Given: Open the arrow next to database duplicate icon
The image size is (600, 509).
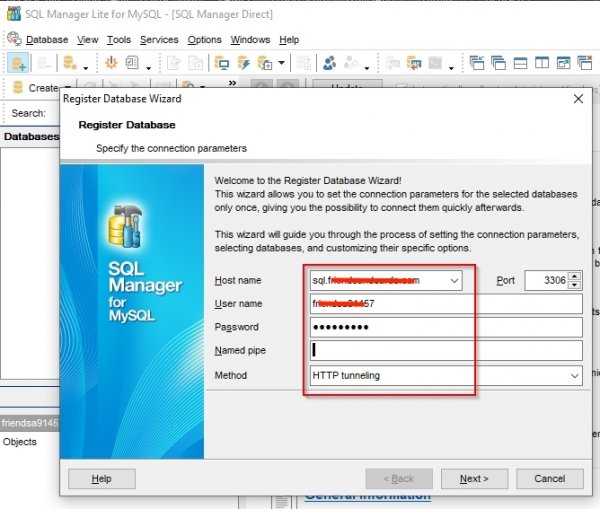Looking at the screenshot, I should [x=282, y=62].
